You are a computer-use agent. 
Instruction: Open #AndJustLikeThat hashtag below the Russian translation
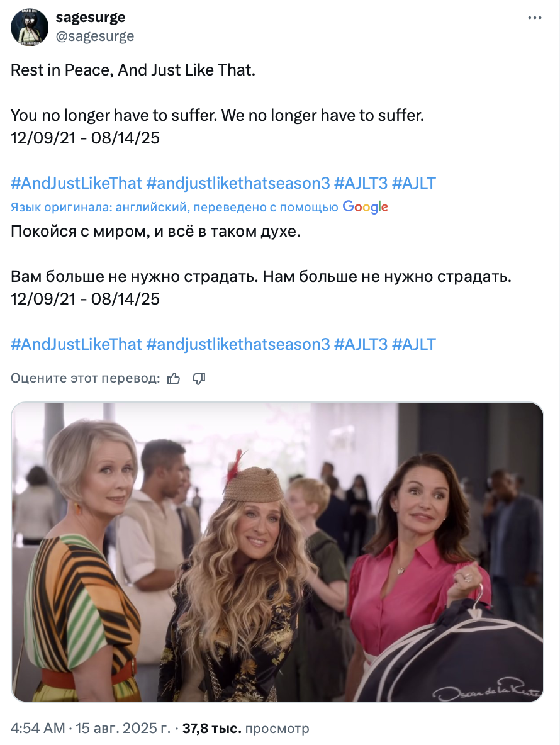pos(76,344)
